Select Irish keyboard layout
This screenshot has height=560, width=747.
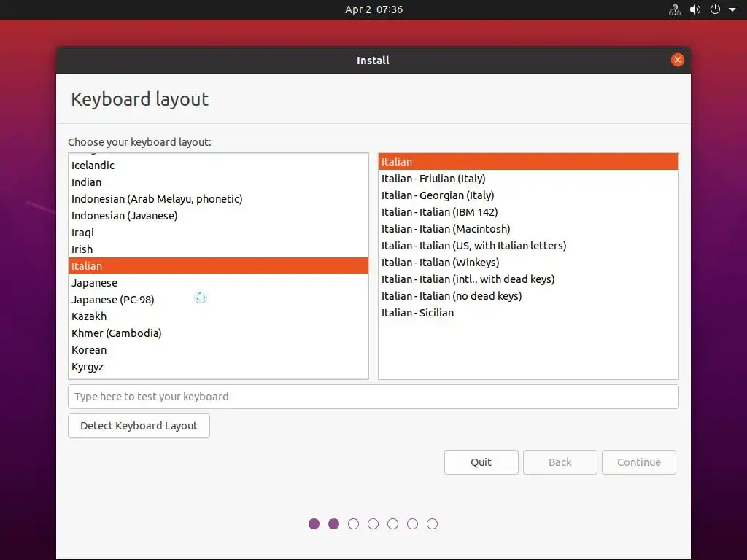[218, 249]
